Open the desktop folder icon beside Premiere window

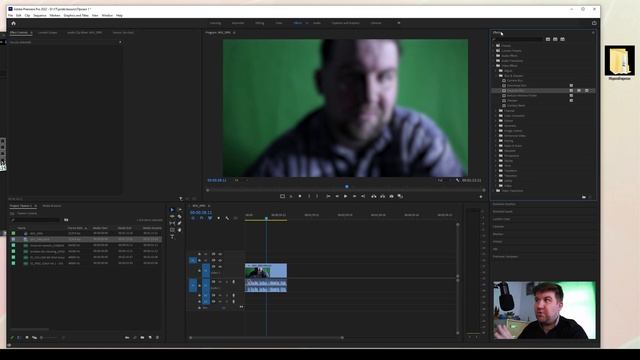620,62
